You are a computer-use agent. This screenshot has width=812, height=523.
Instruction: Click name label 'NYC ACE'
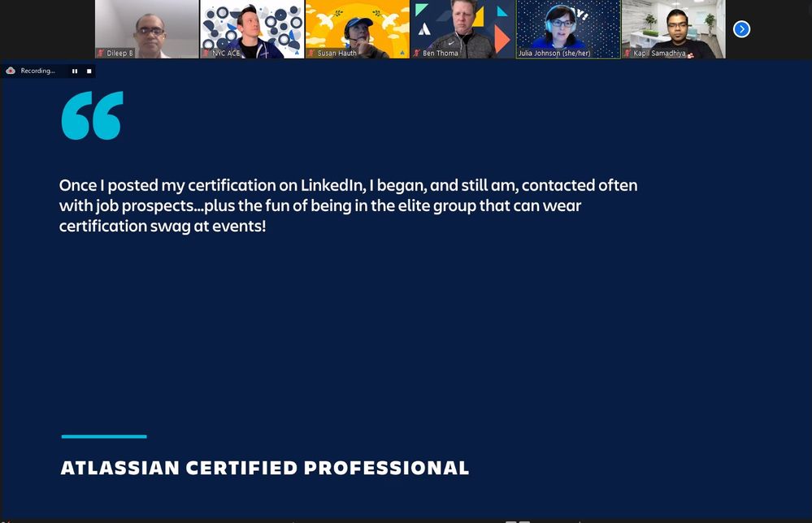226,53
